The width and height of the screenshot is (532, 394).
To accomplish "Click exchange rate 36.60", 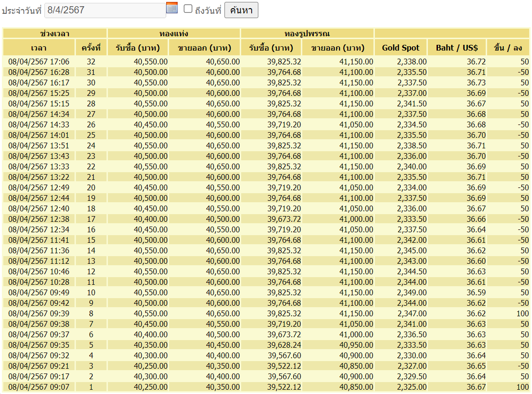I will pos(476,261).
